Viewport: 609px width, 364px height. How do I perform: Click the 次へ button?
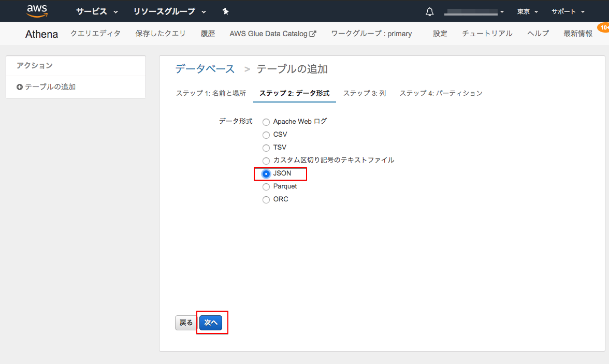coord(211,323)
